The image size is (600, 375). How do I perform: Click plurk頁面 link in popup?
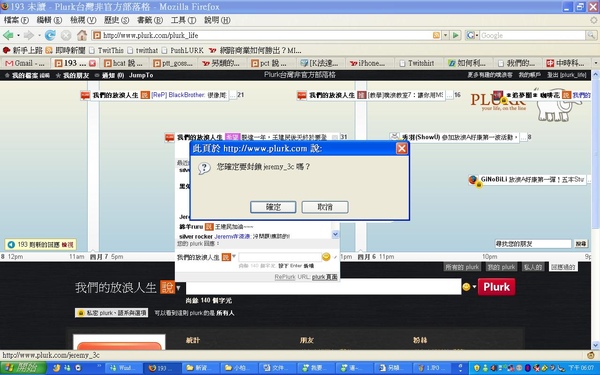point(324,277)
